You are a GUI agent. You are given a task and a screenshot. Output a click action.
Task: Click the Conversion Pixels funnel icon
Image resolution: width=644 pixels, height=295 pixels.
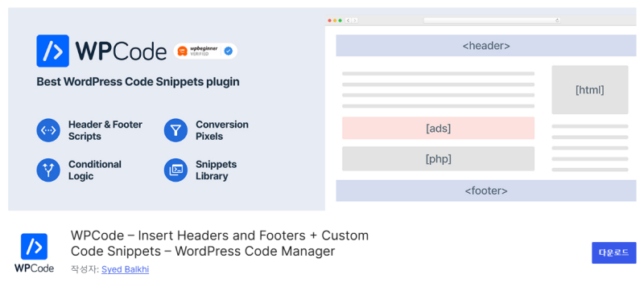[x=175, y=130]
